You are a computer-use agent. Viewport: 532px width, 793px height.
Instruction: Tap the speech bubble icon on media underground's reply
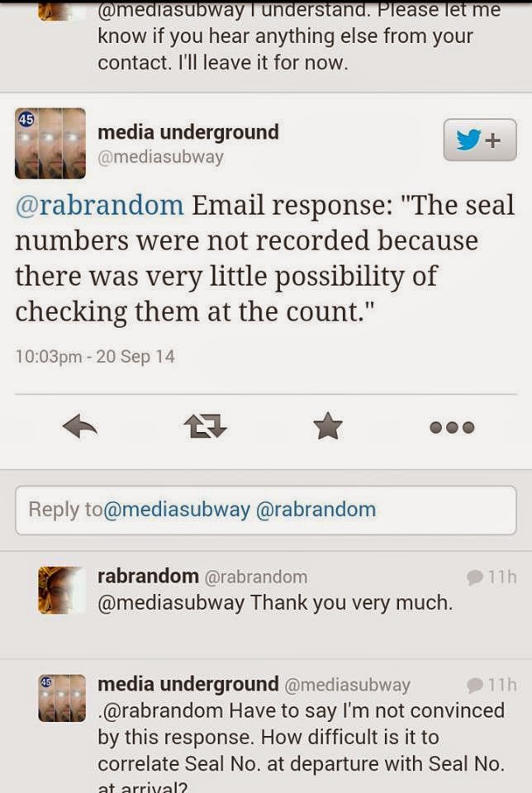click(474, 685)
